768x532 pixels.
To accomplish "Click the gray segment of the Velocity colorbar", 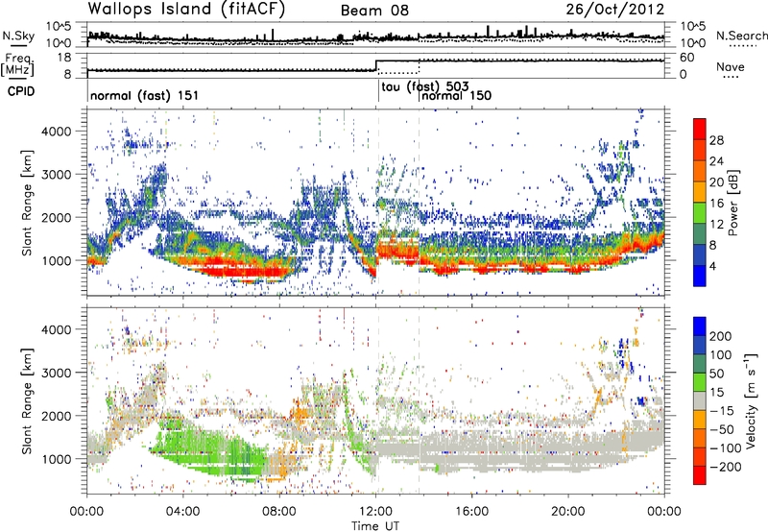I will tap(700, 400).
